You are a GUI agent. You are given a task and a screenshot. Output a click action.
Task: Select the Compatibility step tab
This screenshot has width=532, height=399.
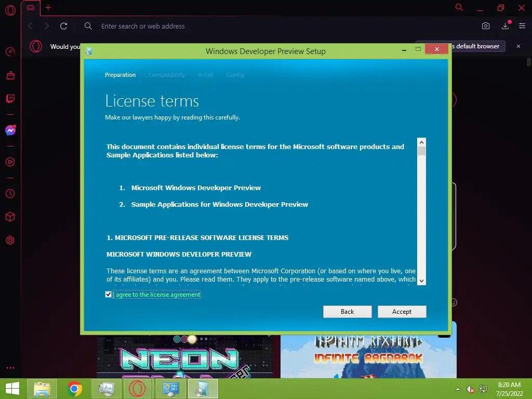point(167,75)
